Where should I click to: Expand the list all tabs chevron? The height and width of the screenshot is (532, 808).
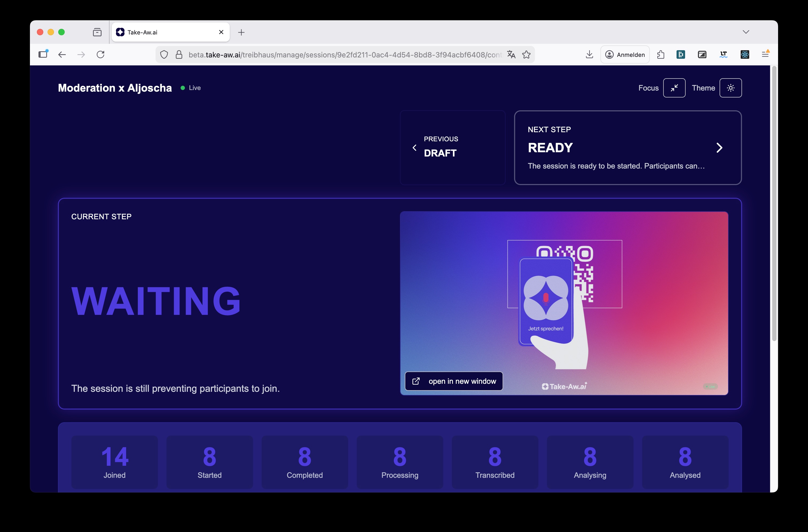click(x=745, y=32)
